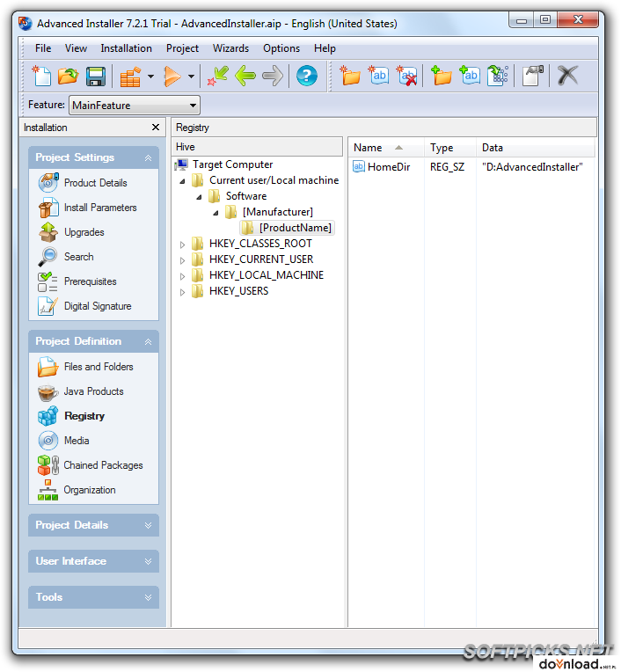621x672 pixels.
Task: Expand HKEY_CURRENT_USER node
Action: click(x=182, y=260)
